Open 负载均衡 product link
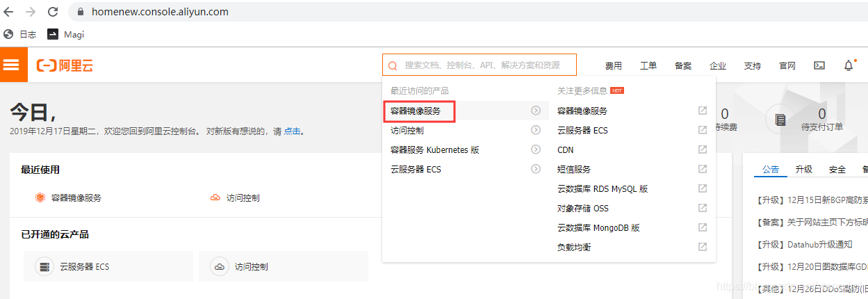 click(x=574, y=247)
